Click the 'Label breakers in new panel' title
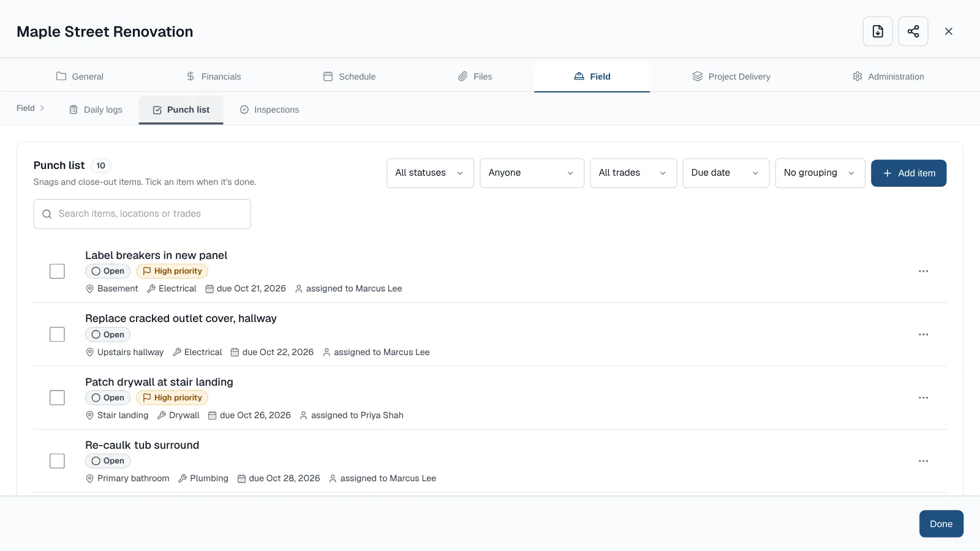 point(156,255)
